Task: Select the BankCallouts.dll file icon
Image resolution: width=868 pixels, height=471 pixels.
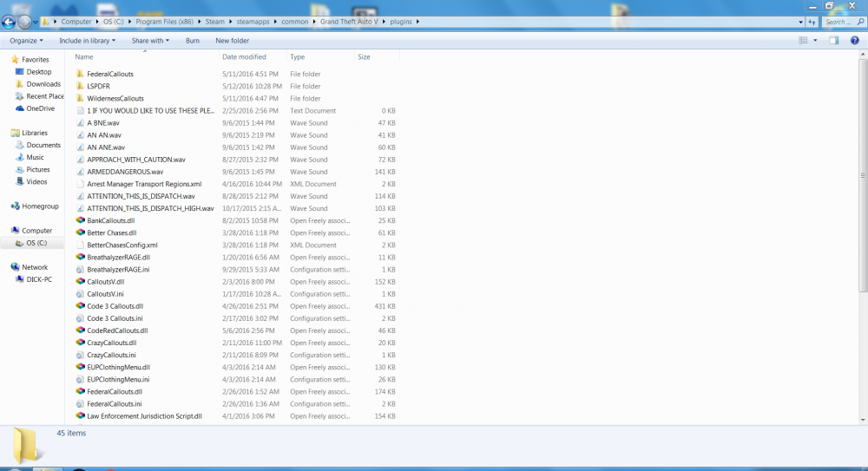Action: (80, 220)
